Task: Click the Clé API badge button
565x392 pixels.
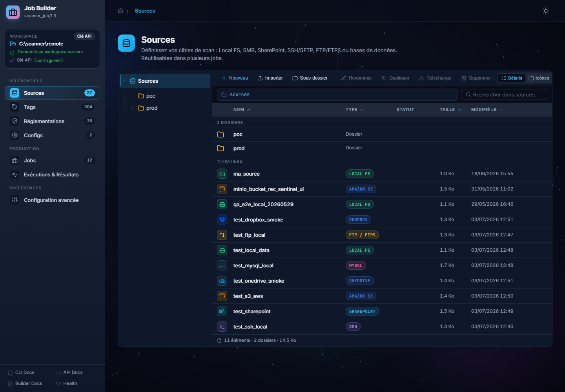Action: [84, 36]
